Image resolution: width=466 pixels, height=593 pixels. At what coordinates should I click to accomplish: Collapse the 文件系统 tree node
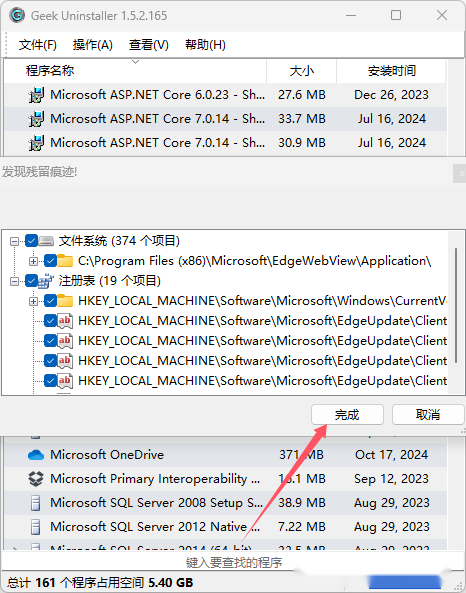click(14, 241)
